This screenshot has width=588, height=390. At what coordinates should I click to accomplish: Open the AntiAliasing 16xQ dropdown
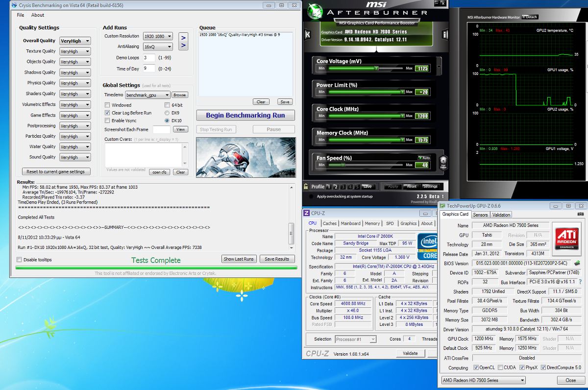click(x=158, y=47)
